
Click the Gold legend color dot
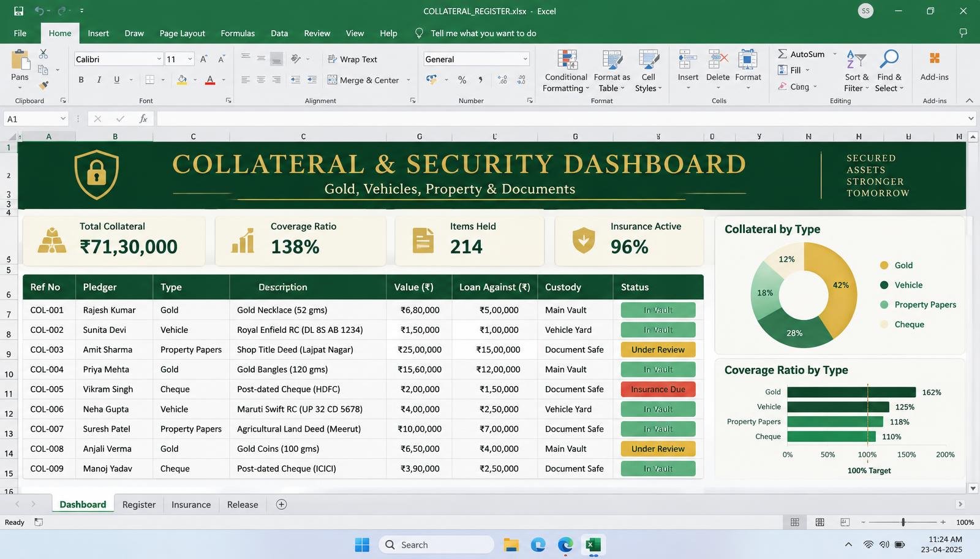884,265
